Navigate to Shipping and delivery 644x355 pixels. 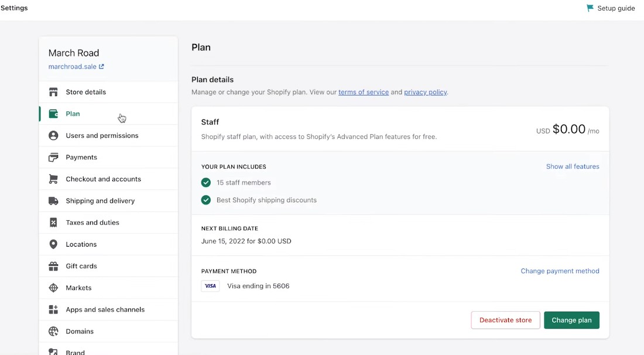(108, 201)
